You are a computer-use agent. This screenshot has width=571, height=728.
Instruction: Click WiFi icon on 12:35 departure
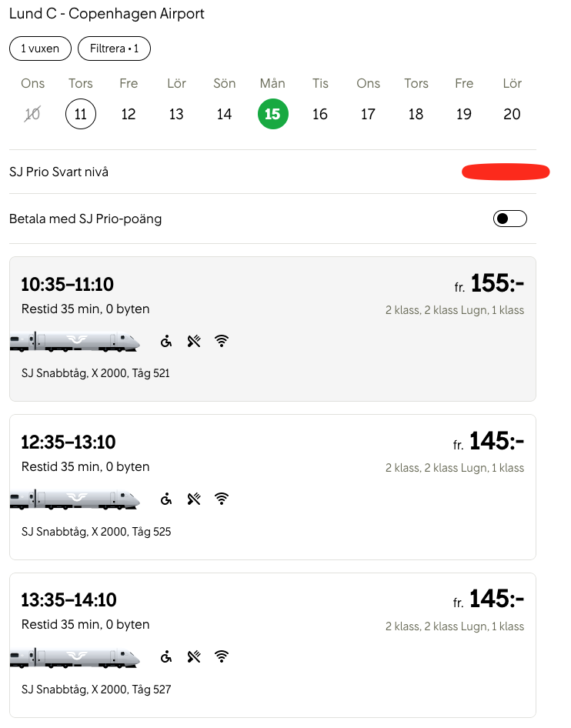point(222,499)
